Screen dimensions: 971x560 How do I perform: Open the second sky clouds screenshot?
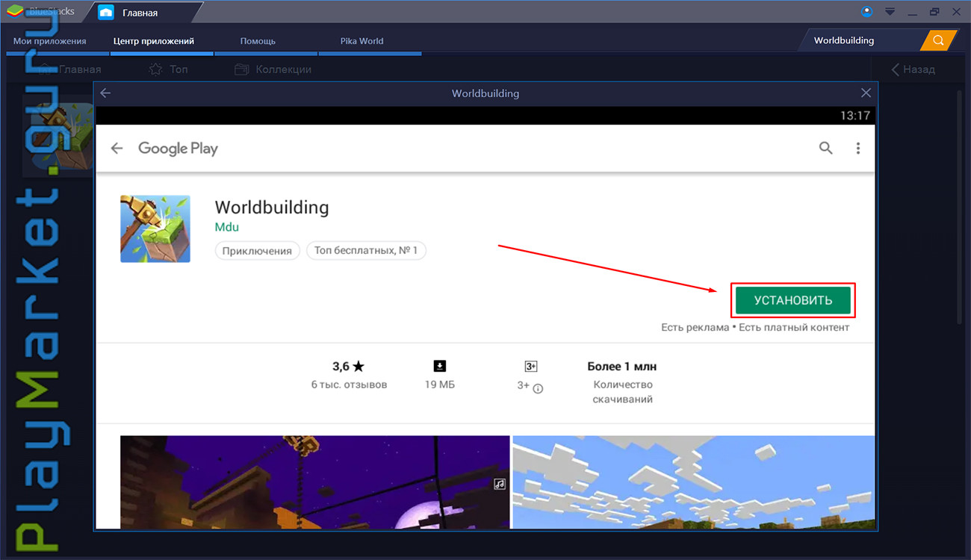pos(693,482)
